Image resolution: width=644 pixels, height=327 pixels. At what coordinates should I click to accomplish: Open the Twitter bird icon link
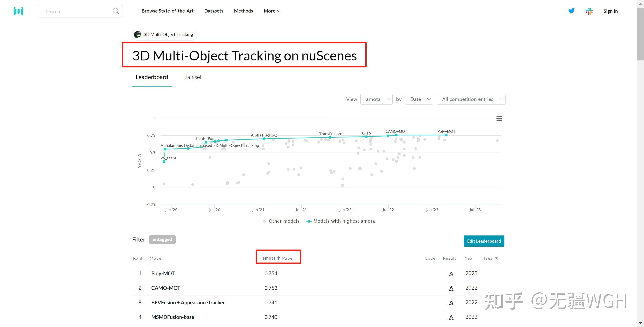click(571, 11)
